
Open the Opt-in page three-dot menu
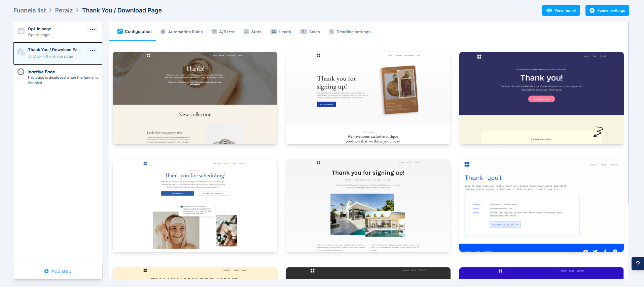point(93,29)
